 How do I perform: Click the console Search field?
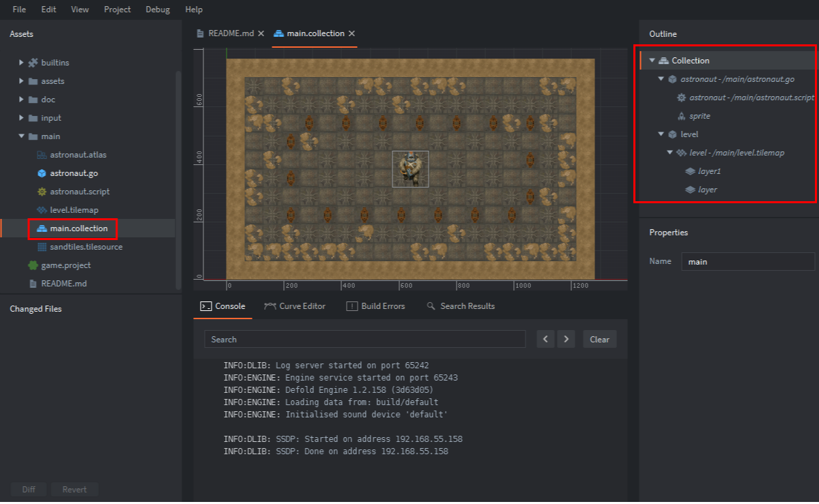[365, 339]
